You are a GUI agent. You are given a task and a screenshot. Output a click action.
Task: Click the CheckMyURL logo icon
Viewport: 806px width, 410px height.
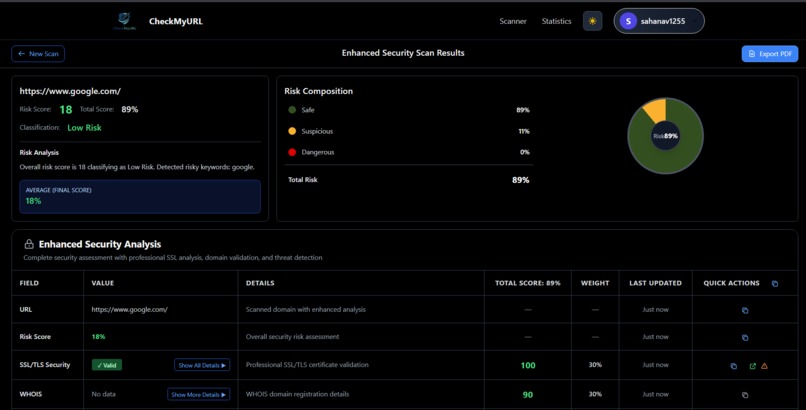point(124,21)
